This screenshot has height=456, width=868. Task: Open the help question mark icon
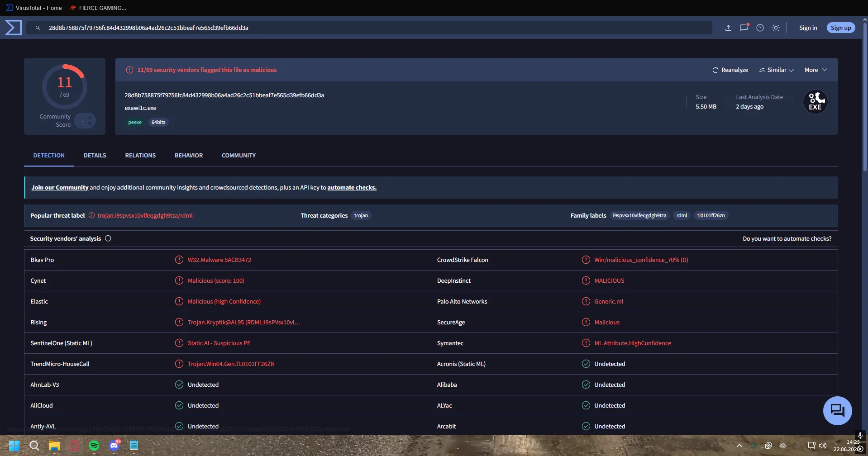(x=760, y=28)
